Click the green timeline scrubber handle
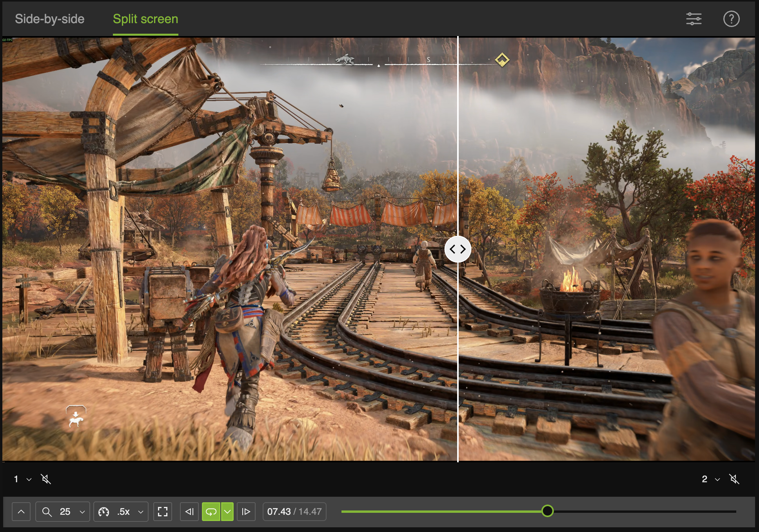This screenshot has height=532, width=759. (x=547, y=511)
